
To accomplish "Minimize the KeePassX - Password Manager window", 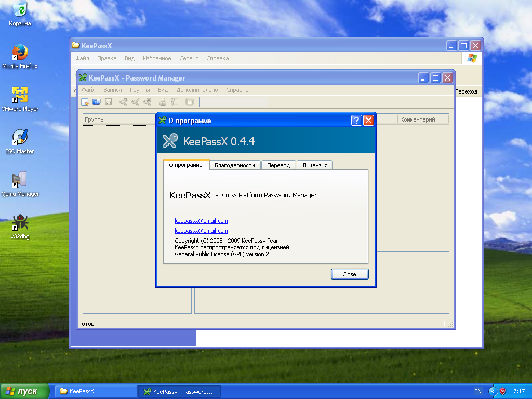I will (423, 78).
